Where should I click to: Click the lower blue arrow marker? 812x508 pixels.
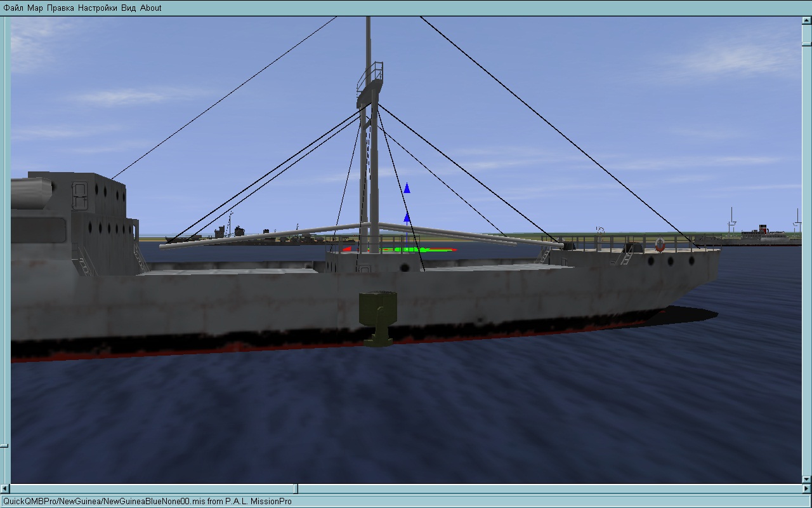tap(407, 218)
